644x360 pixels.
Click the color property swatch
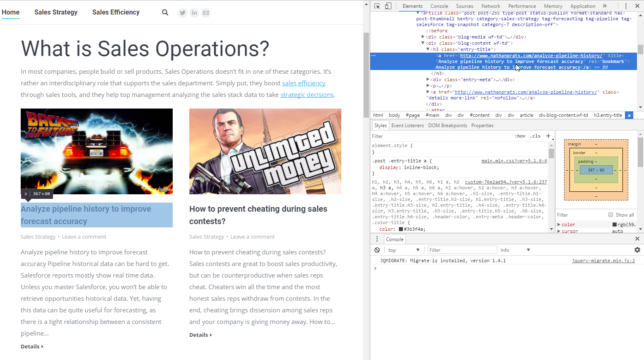point(401,229)
